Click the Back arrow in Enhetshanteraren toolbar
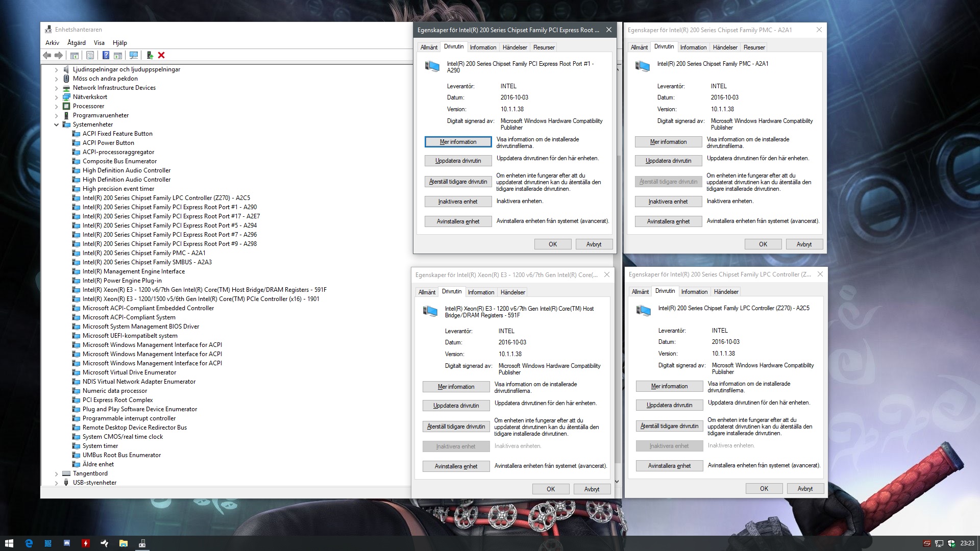980x551 pixels. point(47,55)
